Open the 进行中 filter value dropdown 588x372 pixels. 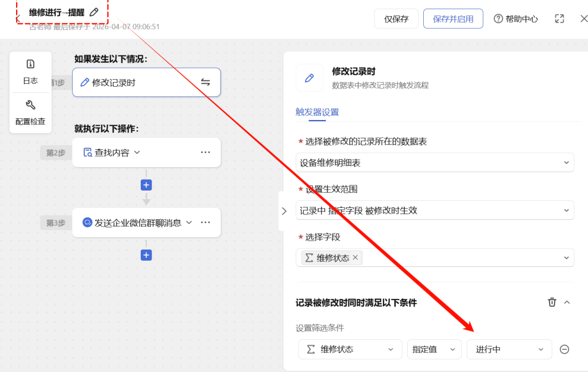coord(509,350)
